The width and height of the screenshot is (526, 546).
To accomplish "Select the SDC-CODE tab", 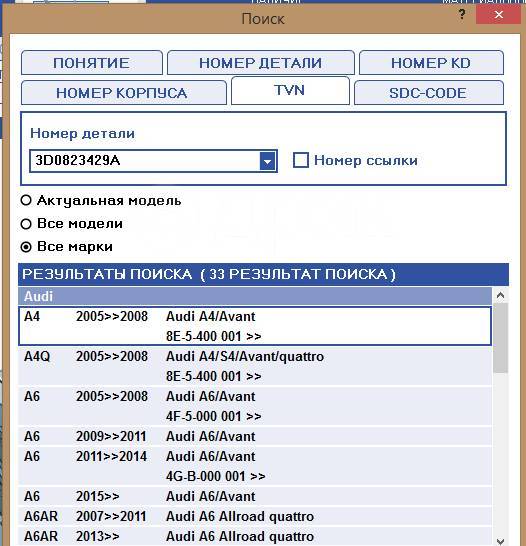I will pyautogui.click(x=429, y=93).
